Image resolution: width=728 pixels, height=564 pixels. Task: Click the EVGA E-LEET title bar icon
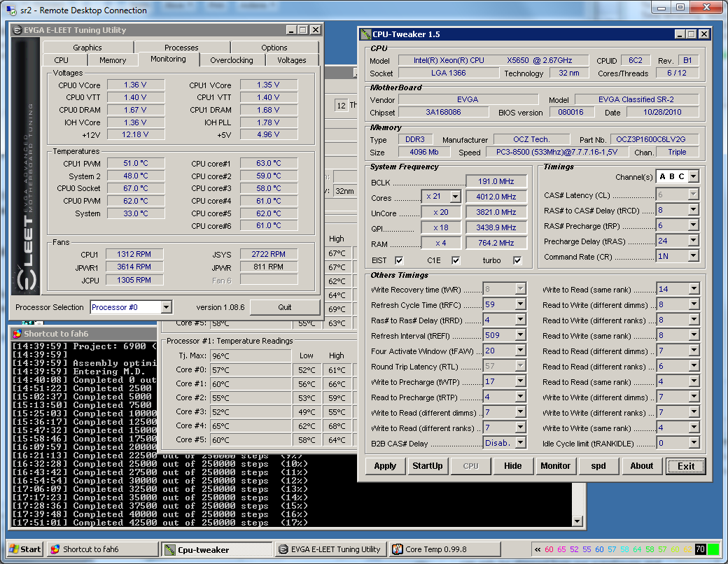17,30
